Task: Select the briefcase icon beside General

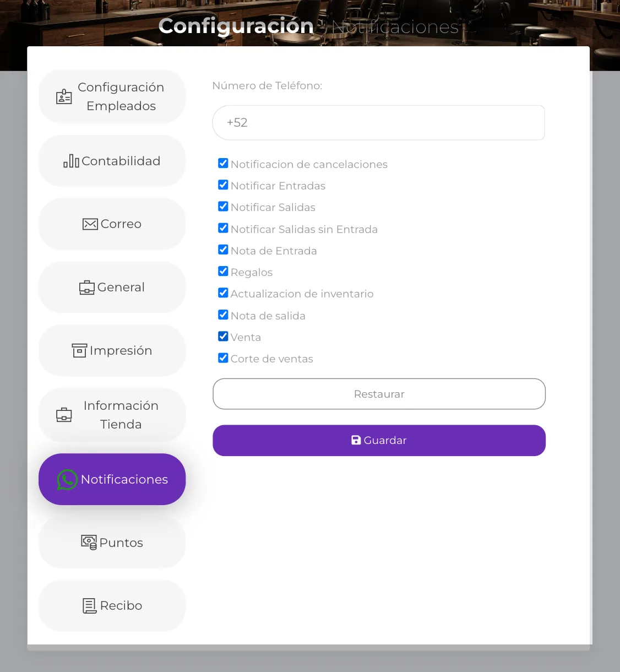Action: [x=86, y=287]
